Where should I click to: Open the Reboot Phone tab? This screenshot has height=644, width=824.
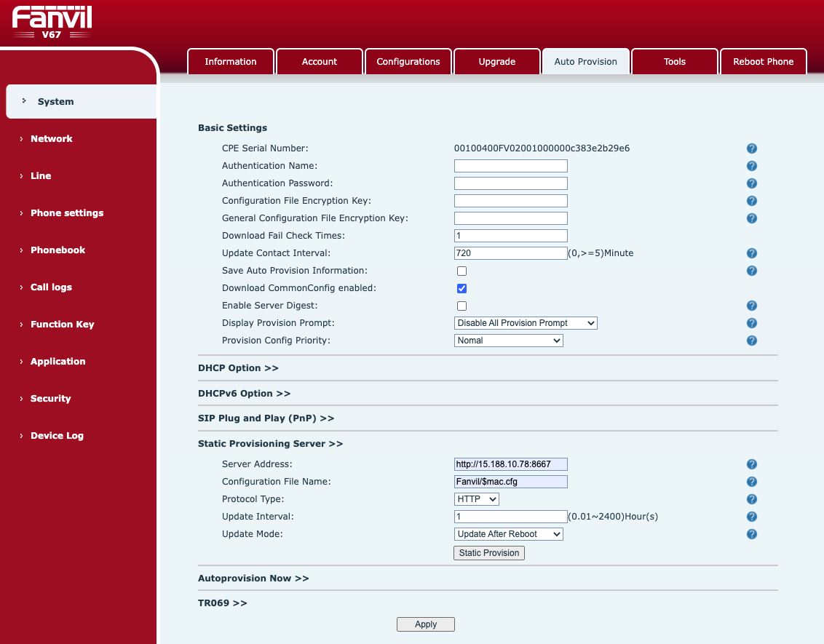click(763, 61)
